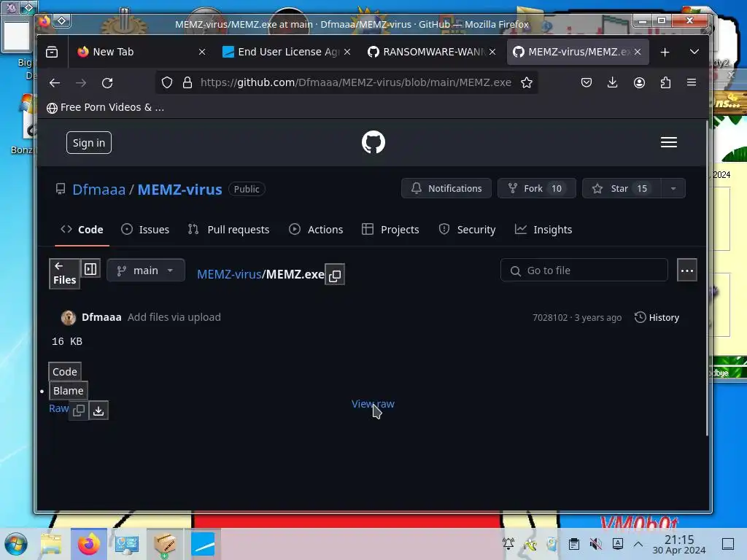This screenshot has width=747, height=560.
Task: Open a new browser tab
Action: (665, 52)
